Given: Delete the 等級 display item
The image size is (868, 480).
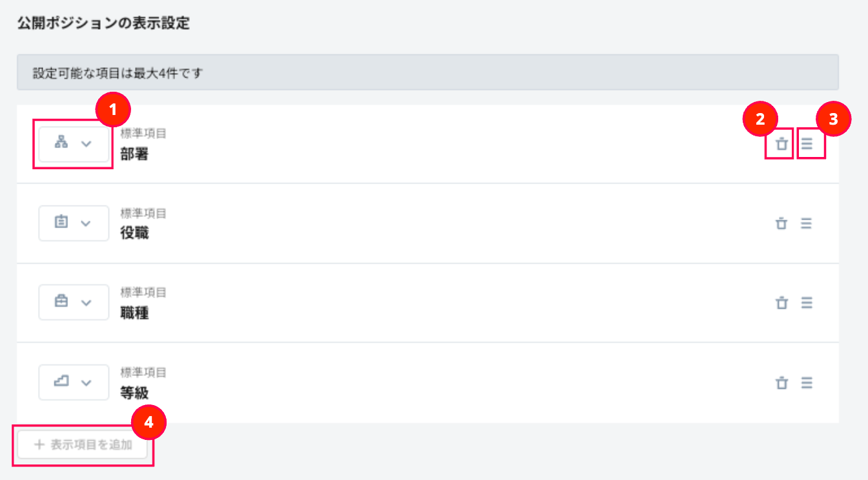Looking at the screenshot, I should 781,383.
